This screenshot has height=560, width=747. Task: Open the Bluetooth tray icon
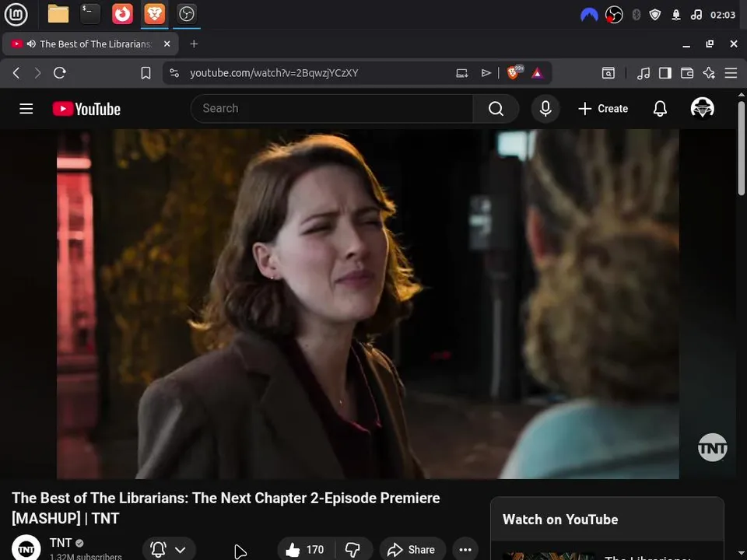(636, 15)
